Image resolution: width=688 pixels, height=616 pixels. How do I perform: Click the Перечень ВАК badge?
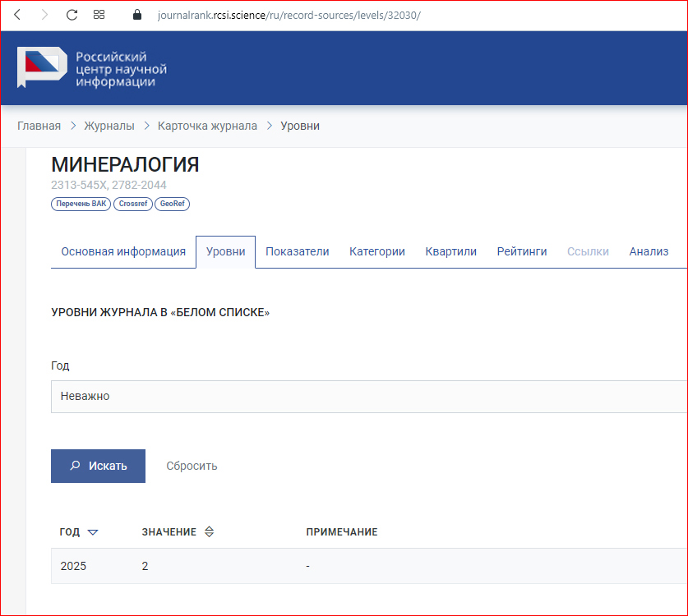(81, 204)
